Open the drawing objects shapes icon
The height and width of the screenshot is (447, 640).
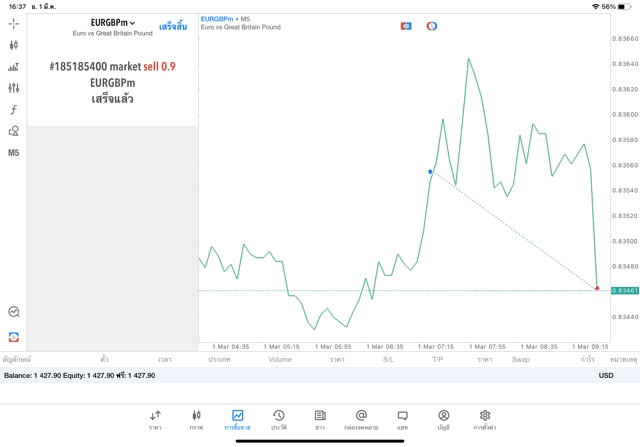click(14, 131)
